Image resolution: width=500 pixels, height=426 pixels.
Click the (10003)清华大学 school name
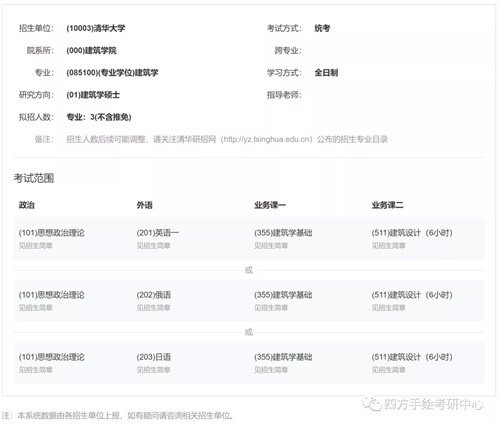pos(96,28)
